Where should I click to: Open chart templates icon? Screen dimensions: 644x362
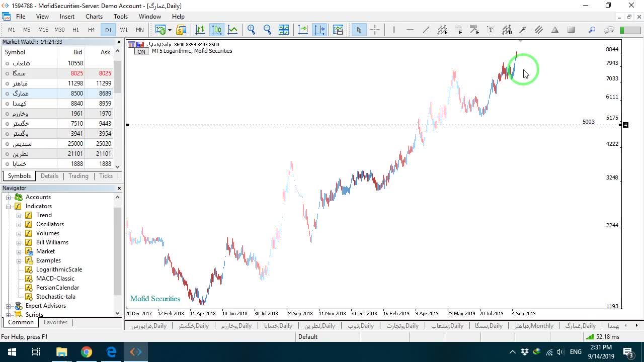point(338,30)
